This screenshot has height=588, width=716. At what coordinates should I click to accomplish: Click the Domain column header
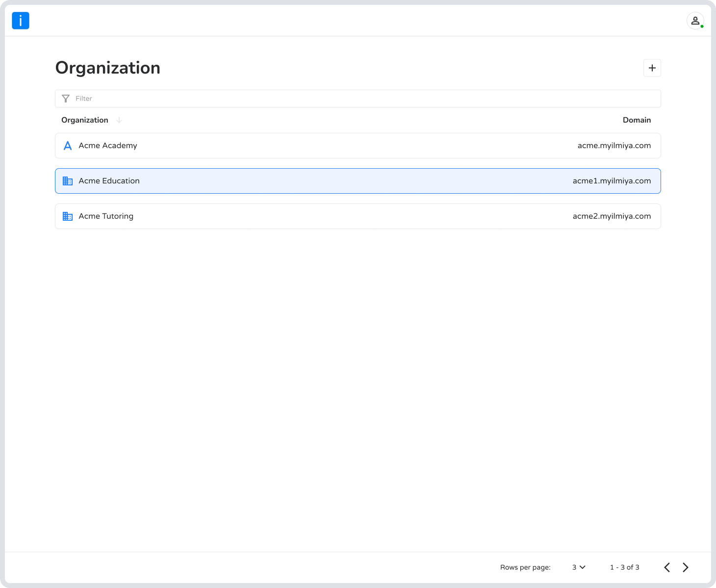[637, 120]
